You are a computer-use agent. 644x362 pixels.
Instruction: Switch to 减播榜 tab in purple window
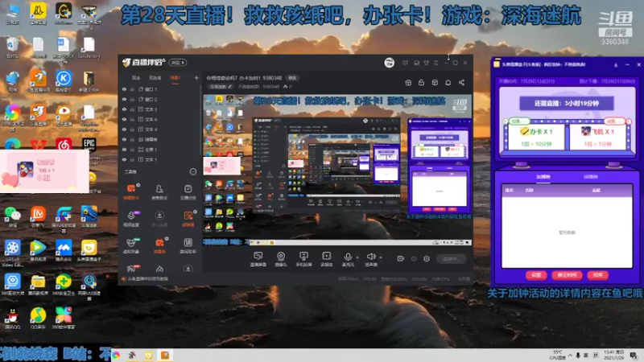[x=591, y=176]
